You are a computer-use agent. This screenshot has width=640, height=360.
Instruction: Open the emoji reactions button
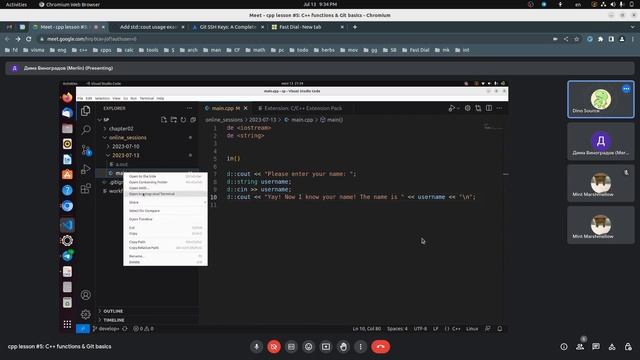(x=309, y=347)
